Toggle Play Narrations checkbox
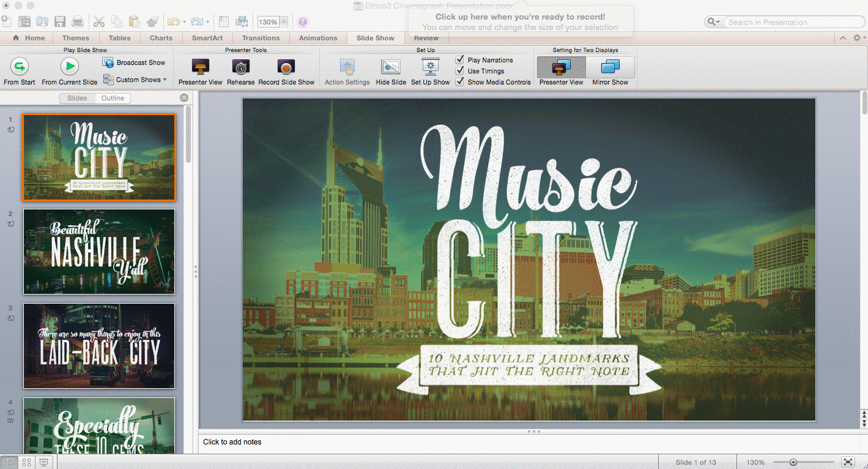 [x=460, y=60]
